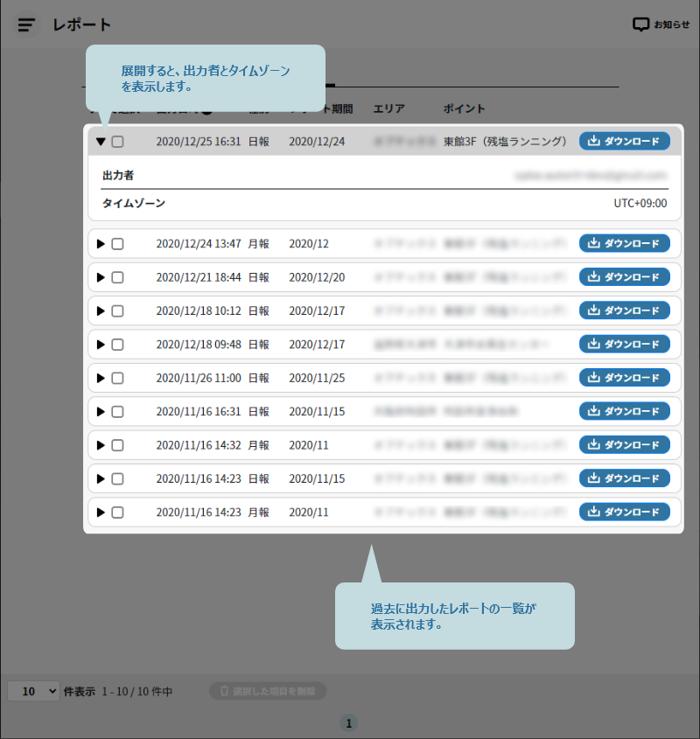700x739 pixels.
Task: Click the 出力者 label in expanded row
Action: (118, 175)
